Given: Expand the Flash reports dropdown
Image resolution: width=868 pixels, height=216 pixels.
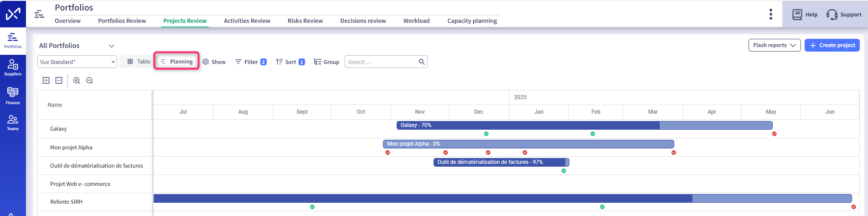Looking at the screenshot, I should 774,45.
